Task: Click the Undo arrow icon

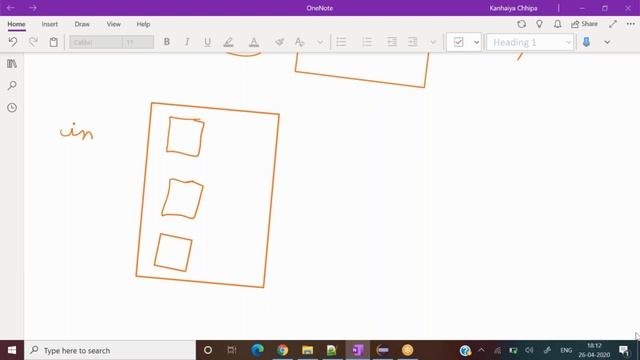Action: (x=13, y=42)
